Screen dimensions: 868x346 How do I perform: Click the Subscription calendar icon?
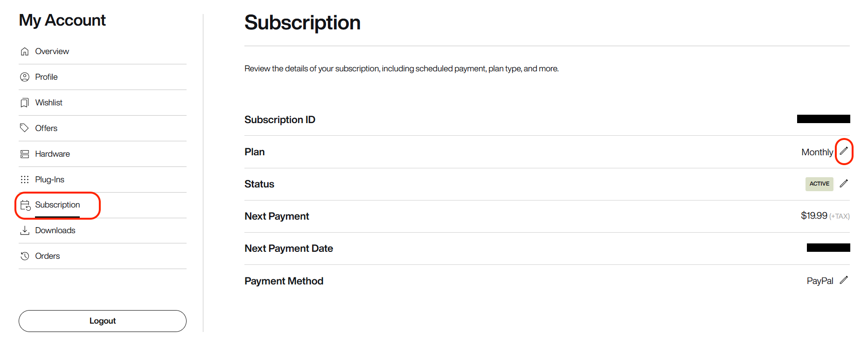25,205
